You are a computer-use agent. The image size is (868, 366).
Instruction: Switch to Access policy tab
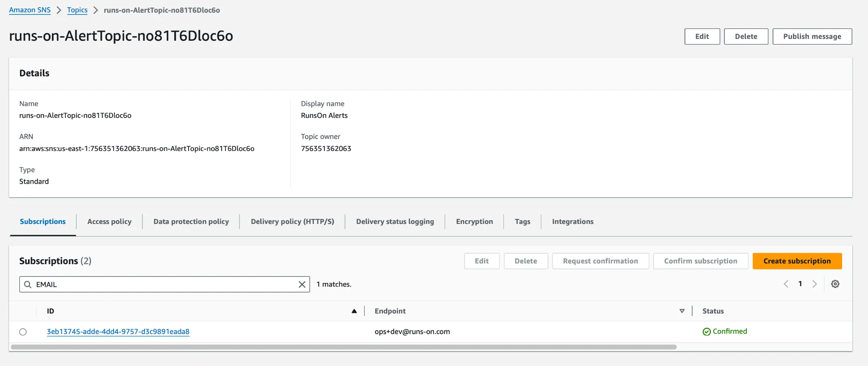[109, 221]
